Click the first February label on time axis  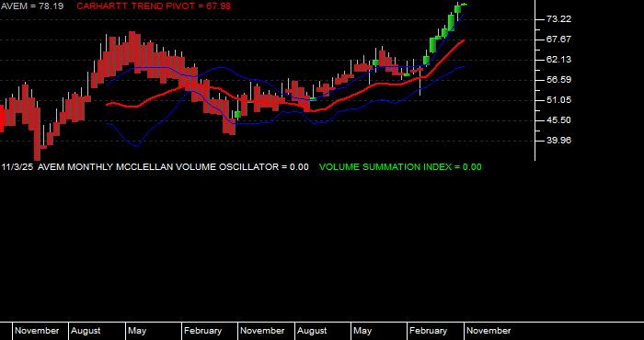(203, 331)
